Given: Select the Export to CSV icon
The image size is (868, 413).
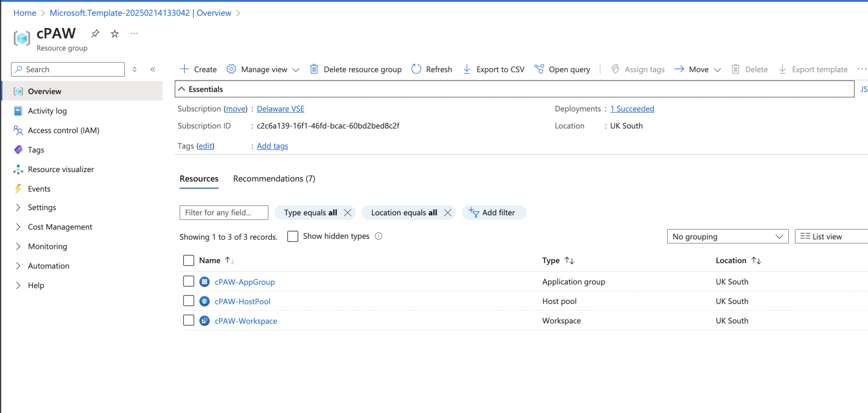Looking at the screenshot, I should click(467, 69).
